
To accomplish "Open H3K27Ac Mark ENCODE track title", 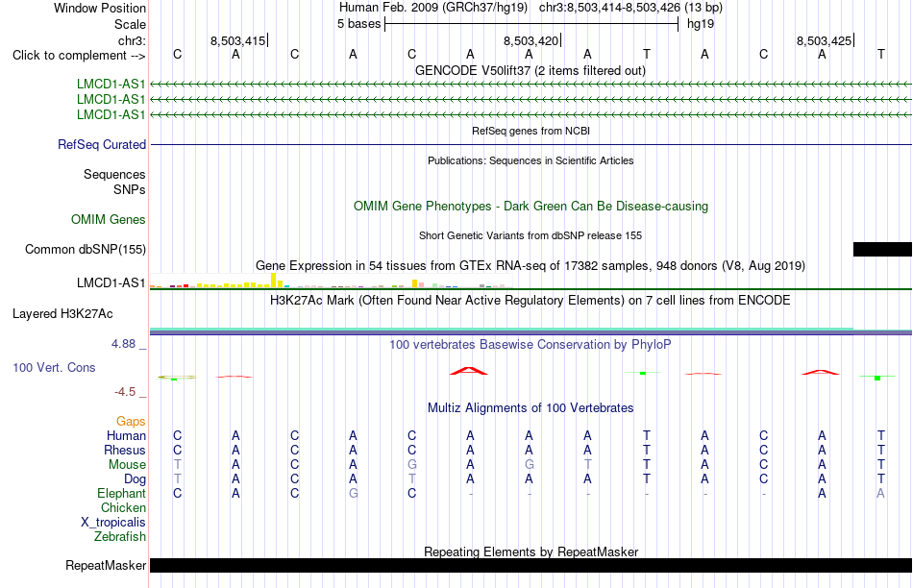I will [530, 301].
